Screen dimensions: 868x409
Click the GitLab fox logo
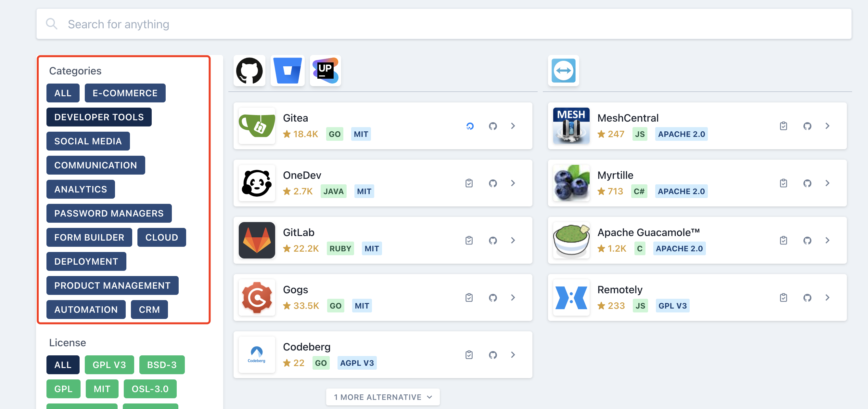pyautogui.click(x=257, y=240)
